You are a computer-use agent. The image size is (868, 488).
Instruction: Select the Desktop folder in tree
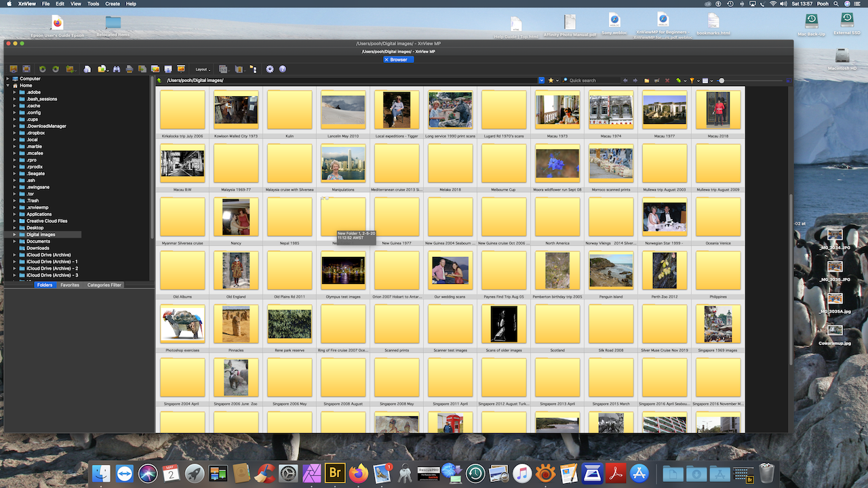pyautogui.click(x=35, y=228)
